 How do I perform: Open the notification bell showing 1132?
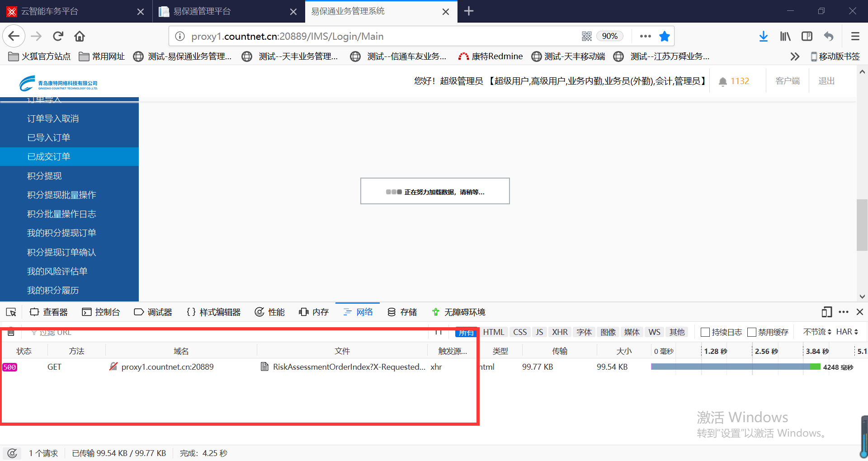point(734,81)
